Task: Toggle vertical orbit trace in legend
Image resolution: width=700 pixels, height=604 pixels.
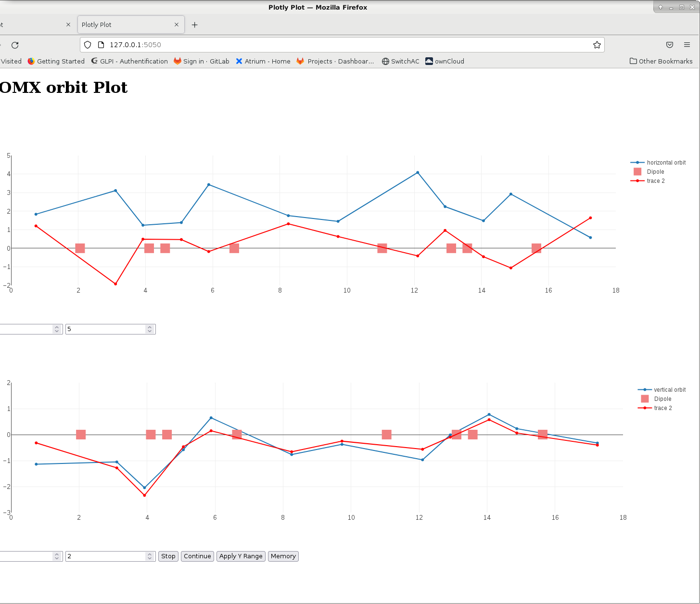Action: pos(669,390)
